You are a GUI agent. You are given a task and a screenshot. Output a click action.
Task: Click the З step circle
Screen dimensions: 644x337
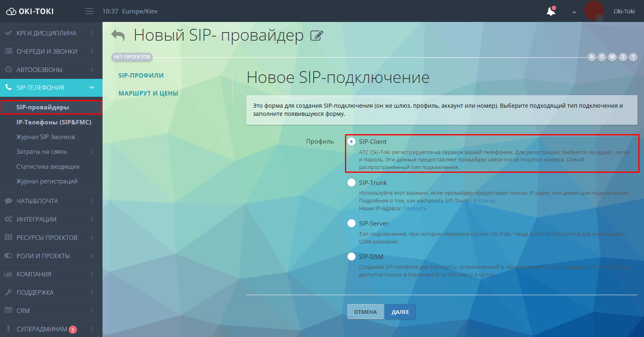(x=623, y=57)
